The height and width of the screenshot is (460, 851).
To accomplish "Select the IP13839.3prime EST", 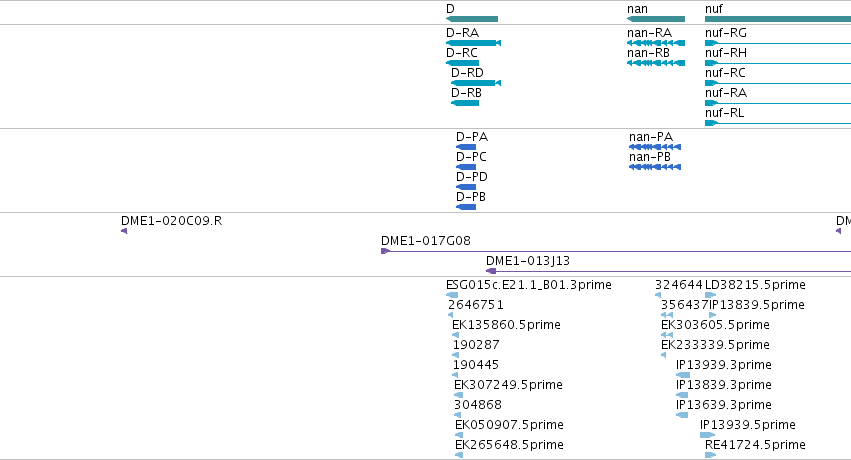I will [682, 395].
